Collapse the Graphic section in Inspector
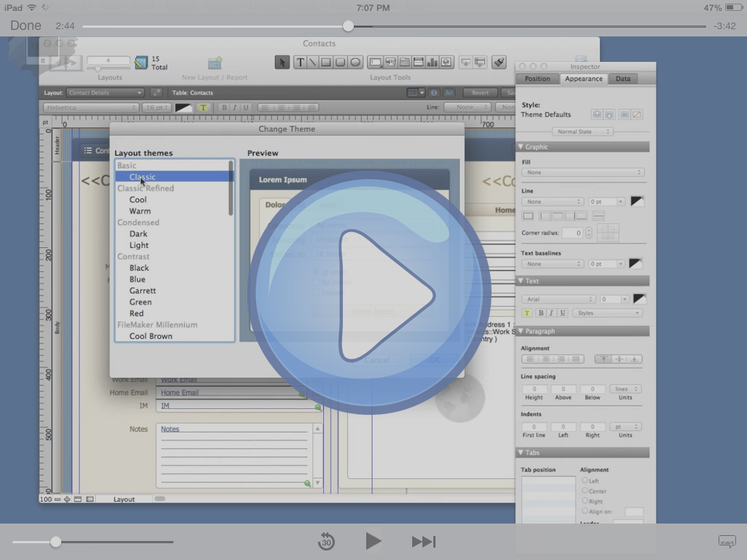Image resolution: width=747 pixels, height=560 pixels. point(521,147)
